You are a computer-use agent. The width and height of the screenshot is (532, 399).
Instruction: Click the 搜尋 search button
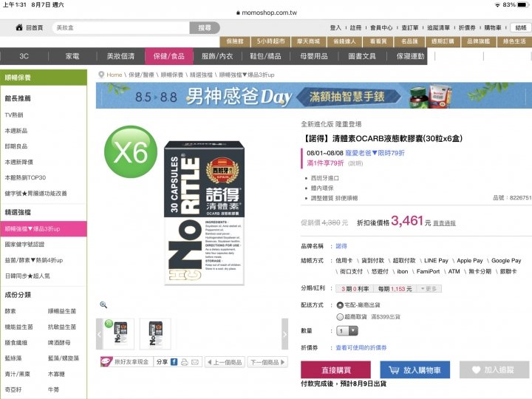pyautogui.click(x=205, y=28)
